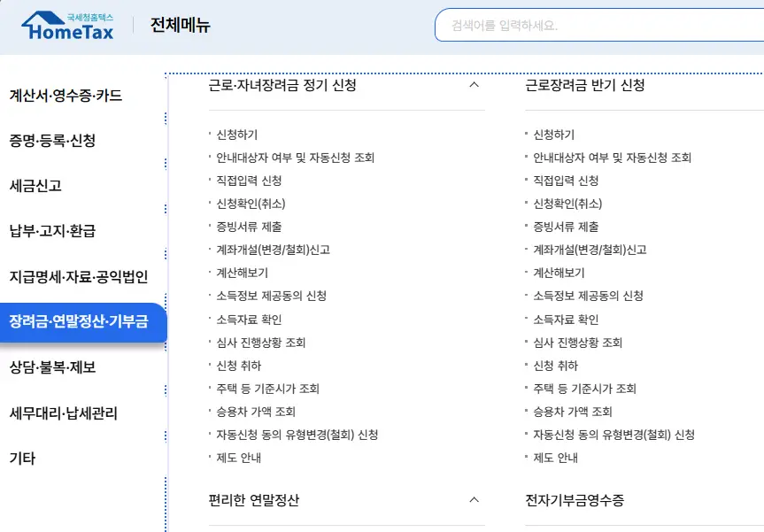Viewport: 764px width, 532px height.
Task: Collapse the 근로·자녀장려금 정기 신청 section
Action: (475, 84)
